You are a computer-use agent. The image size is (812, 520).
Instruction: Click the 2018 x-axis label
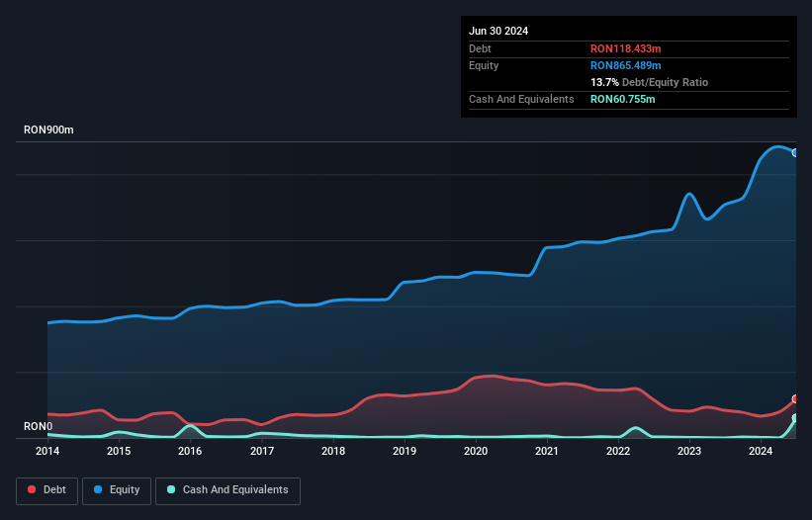tap(333, 451)
